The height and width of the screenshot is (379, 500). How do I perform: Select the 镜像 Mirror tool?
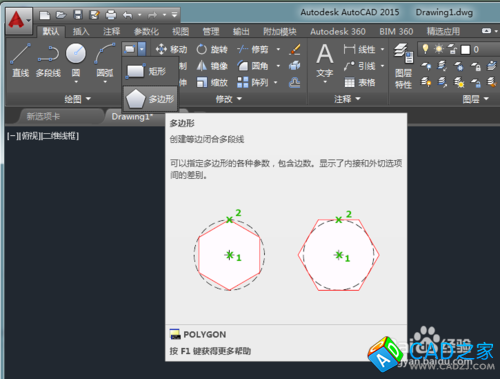[212, 66]
